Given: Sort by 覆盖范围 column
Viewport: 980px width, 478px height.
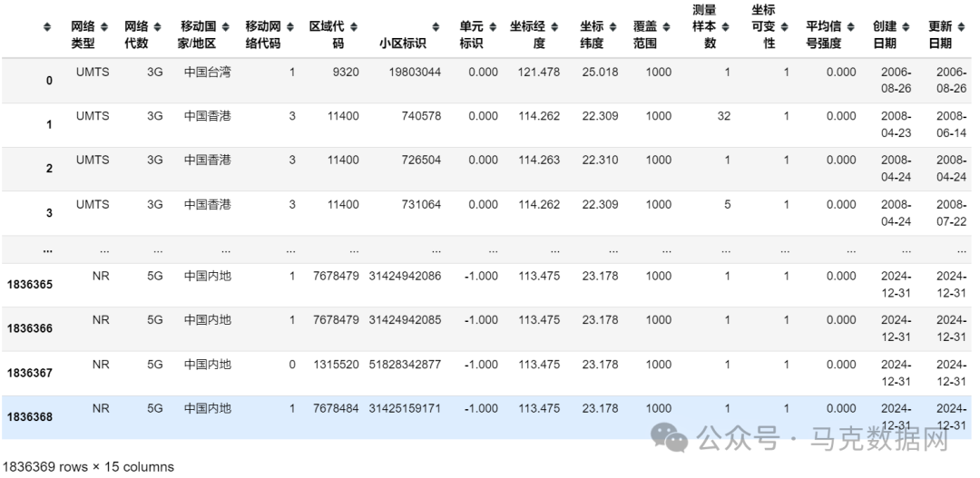Looking at the screenshot, I should pyautogui.click(x=666, y=27).
